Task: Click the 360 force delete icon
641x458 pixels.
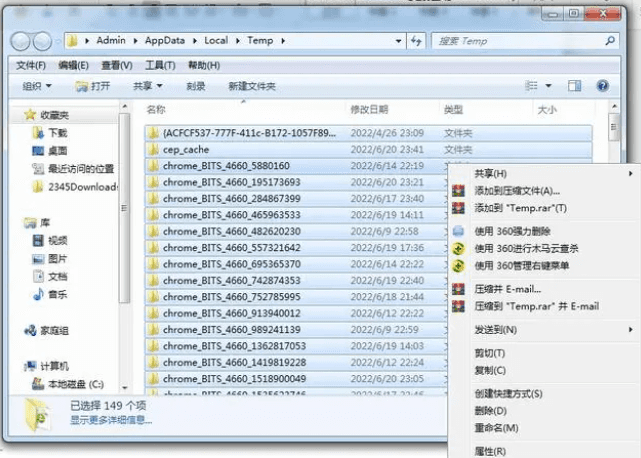Action: pyautogui.click(x=458, y=231)
